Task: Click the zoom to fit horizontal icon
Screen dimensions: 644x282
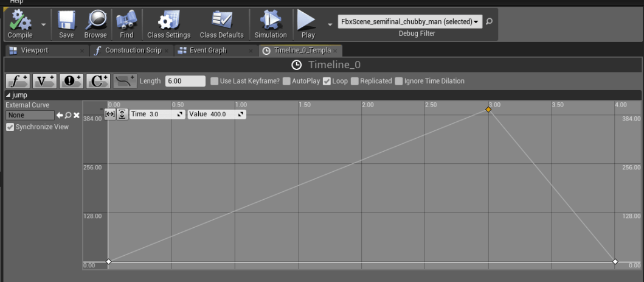Action: tap(110, 114)
